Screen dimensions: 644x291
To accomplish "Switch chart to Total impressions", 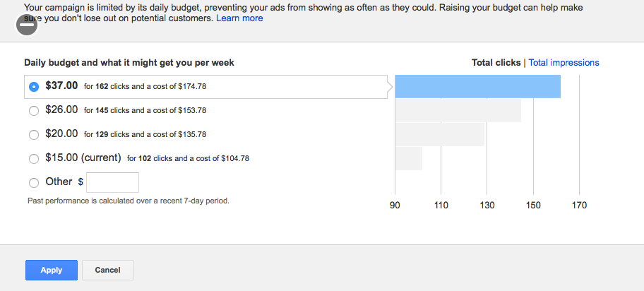I will [x=563, y=62].
